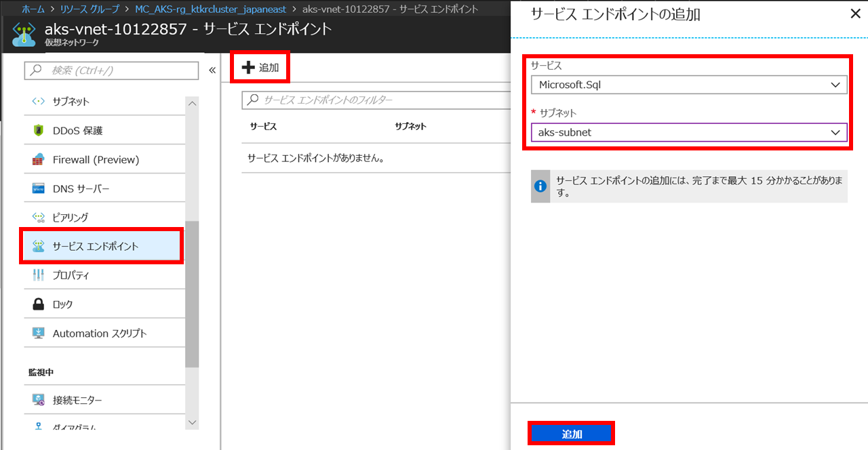Click the 監視中 section heading
Image resolution: width=868 pixels, height=450 pixels.
tap(41, 373)
